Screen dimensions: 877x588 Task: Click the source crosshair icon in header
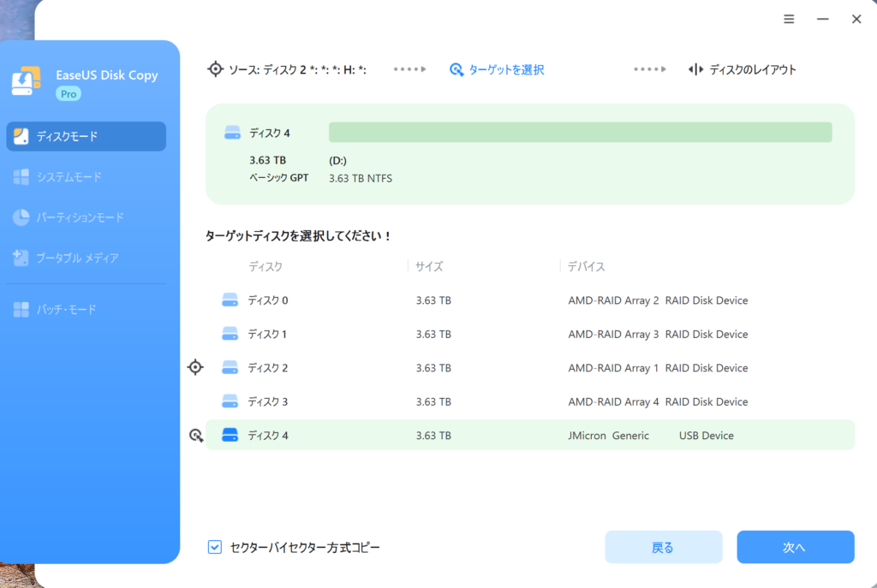pos(216,69)
